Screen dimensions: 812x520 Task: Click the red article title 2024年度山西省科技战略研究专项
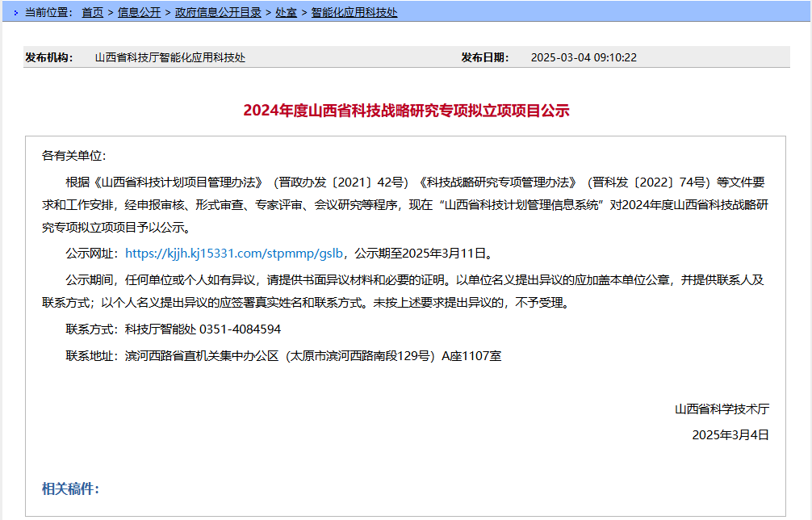click(x=406, y=111)
